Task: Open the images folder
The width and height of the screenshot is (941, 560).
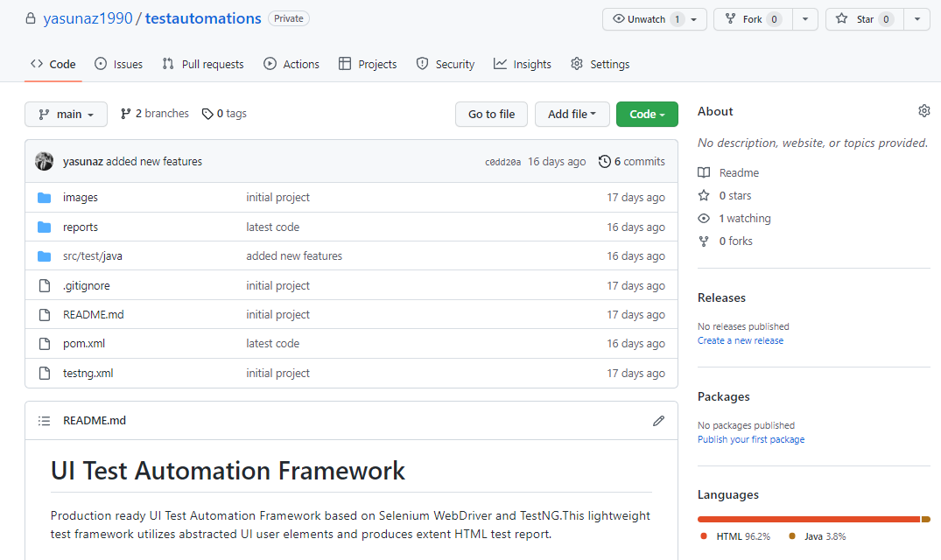Action: coord(81,198)
